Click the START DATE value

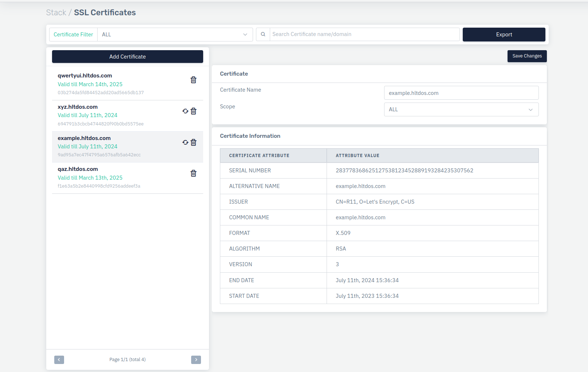tap(367, 296)
